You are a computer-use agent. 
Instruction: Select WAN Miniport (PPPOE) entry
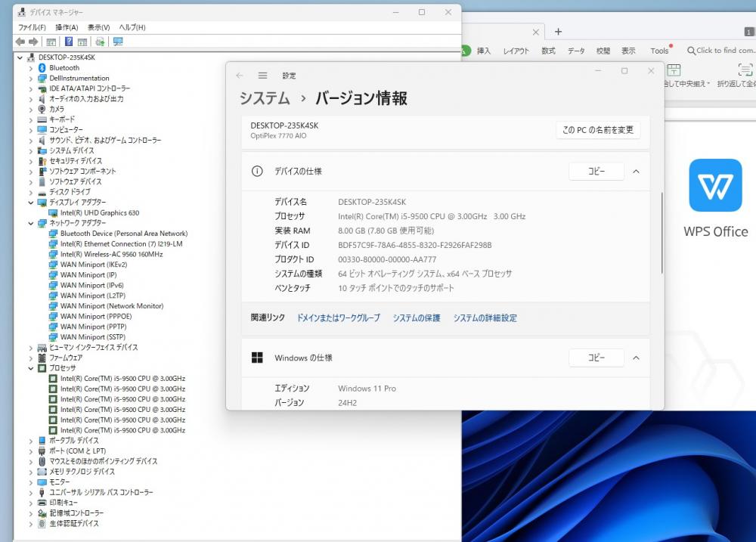pyautogui.click(x=96, y=316)
